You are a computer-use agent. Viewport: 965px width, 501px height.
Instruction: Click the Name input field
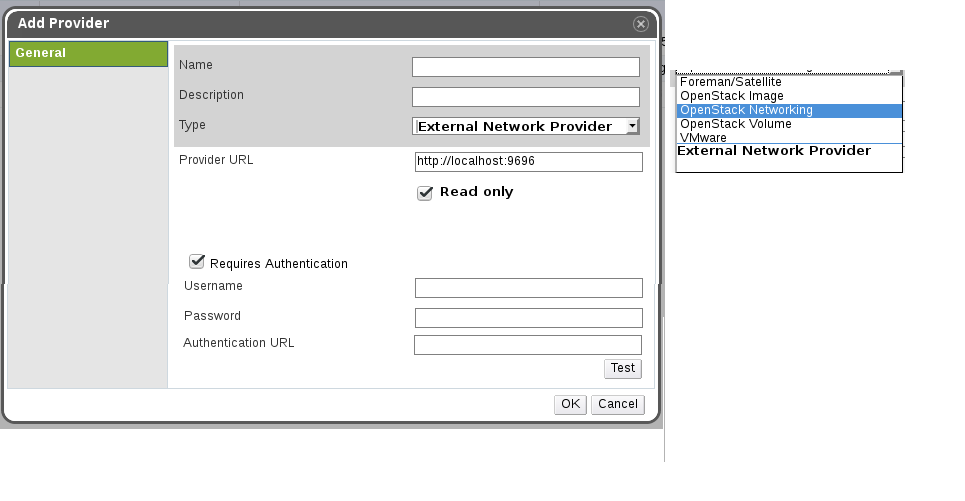coord(525,67)
